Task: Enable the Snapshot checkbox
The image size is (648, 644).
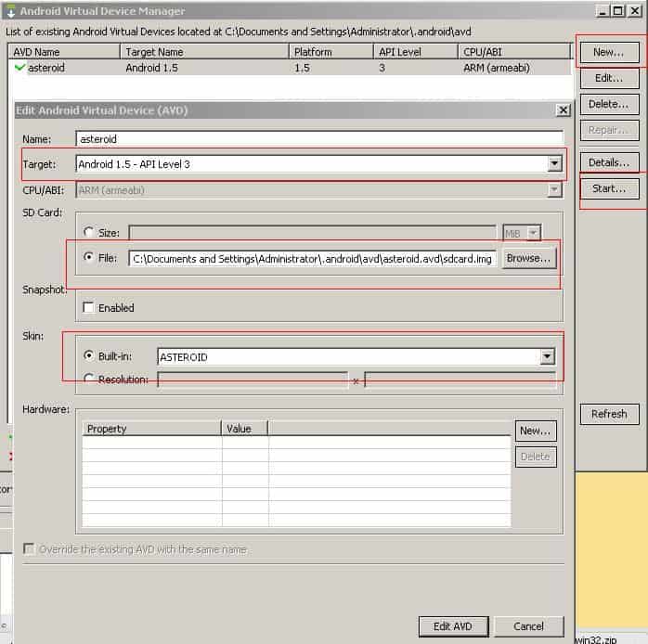Action: [x=89, y=308]
